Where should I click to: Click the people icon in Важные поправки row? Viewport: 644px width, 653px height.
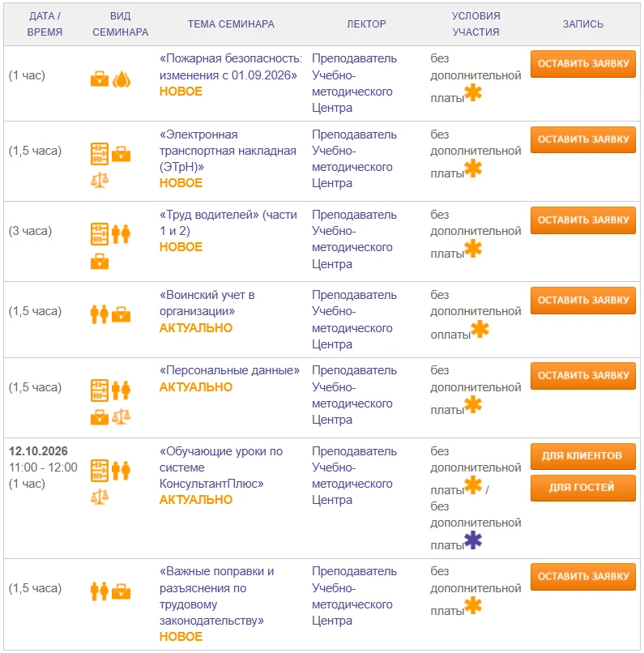(x=100, y=591)
